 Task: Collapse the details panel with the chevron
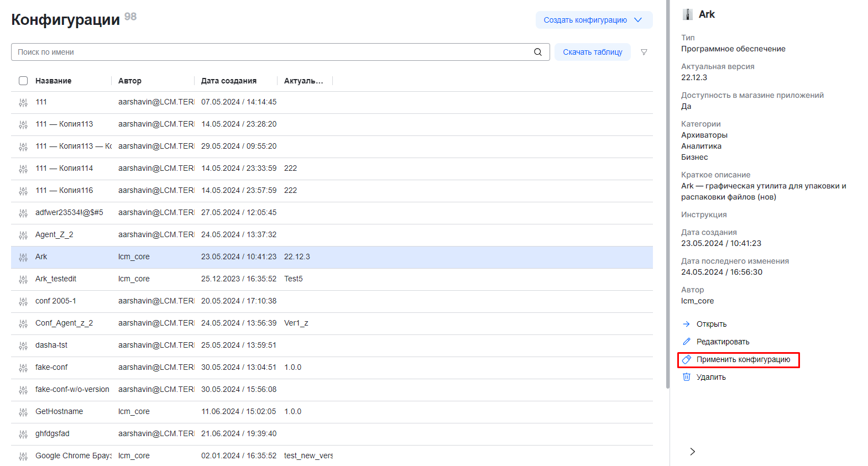point(692,452)
